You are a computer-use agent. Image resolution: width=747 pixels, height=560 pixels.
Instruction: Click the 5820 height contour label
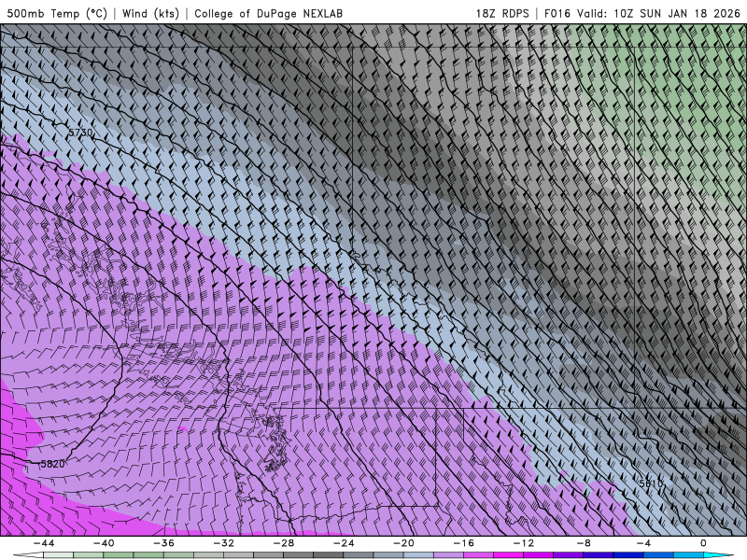click(52, 464)
